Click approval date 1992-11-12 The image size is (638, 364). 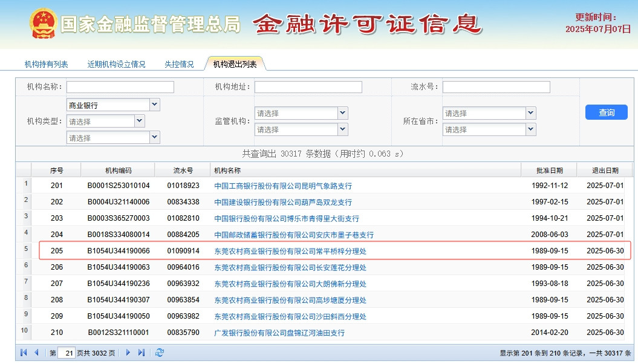pyautogui.click(x=550, y=186)
